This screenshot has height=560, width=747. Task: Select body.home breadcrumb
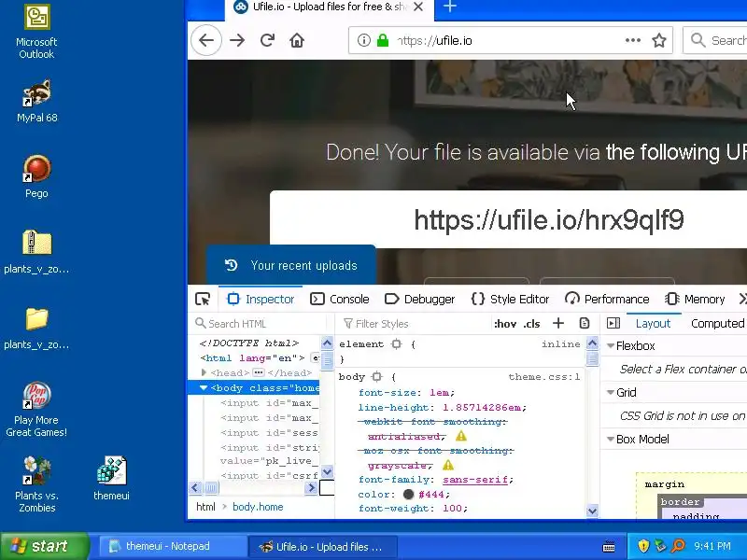(258, 507)
